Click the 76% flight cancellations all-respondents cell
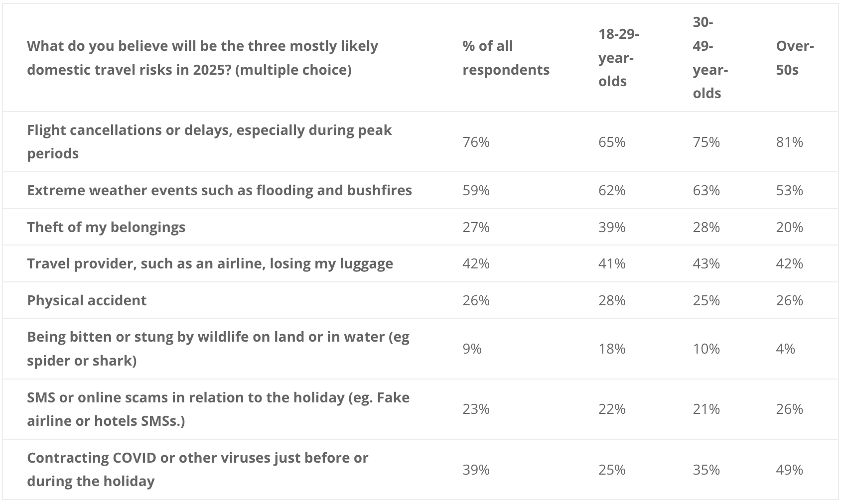The width and height of the screenshot is (843, 504). click(x=476, y=142)
